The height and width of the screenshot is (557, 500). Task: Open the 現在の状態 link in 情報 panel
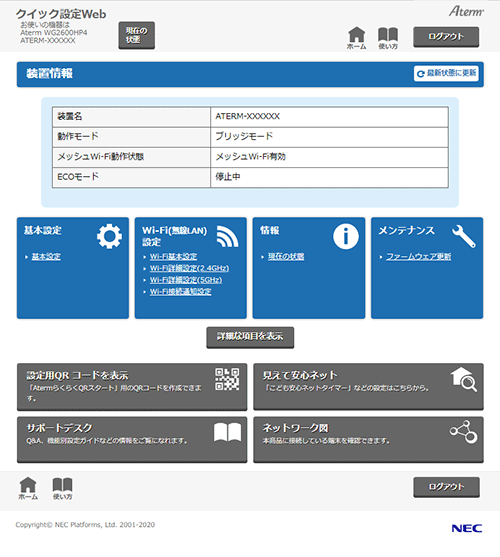tap(286, 256)
